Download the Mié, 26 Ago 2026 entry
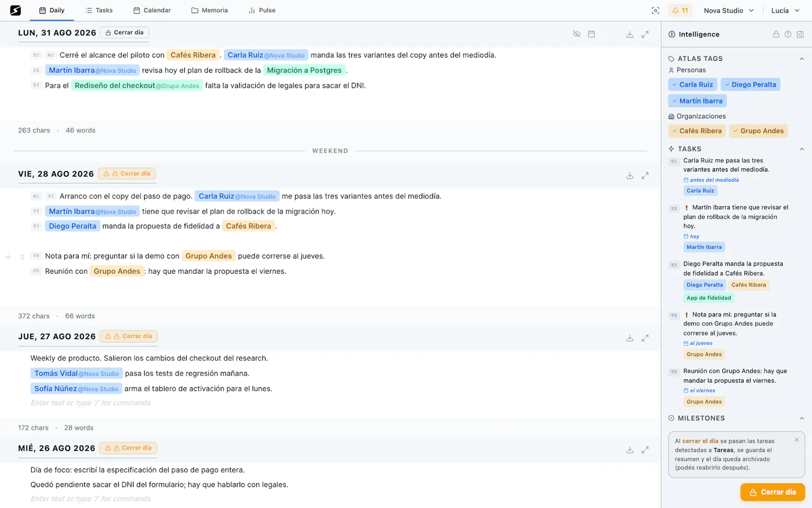This screenshot has height=508, width=812. tap(630, 450)
